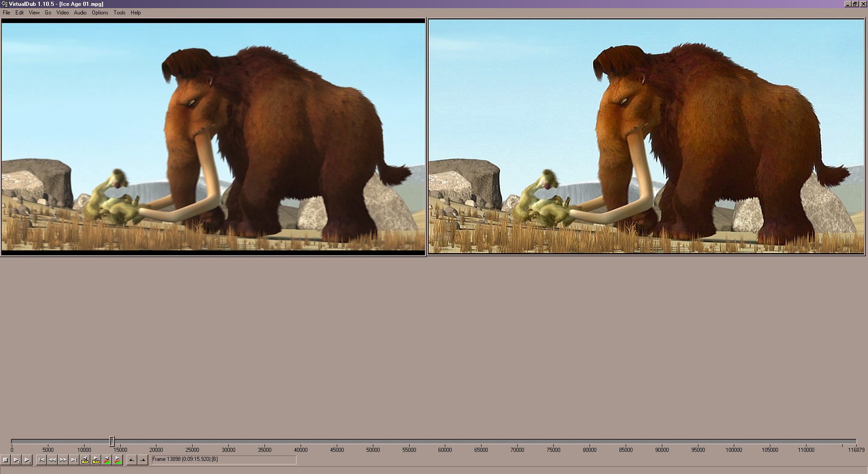Go to next key frame
The height and width of the screenshot is (474, 868).
pos(96,460)
